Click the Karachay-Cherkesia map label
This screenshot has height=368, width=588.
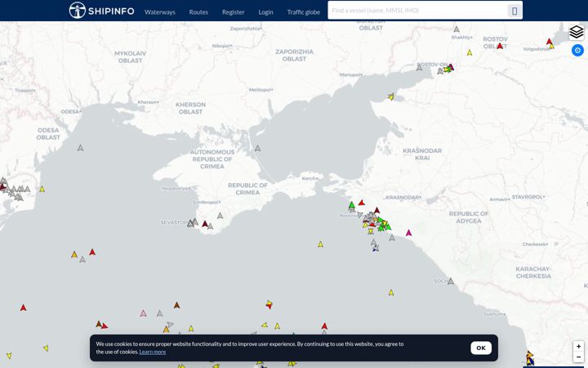[533, 272]
